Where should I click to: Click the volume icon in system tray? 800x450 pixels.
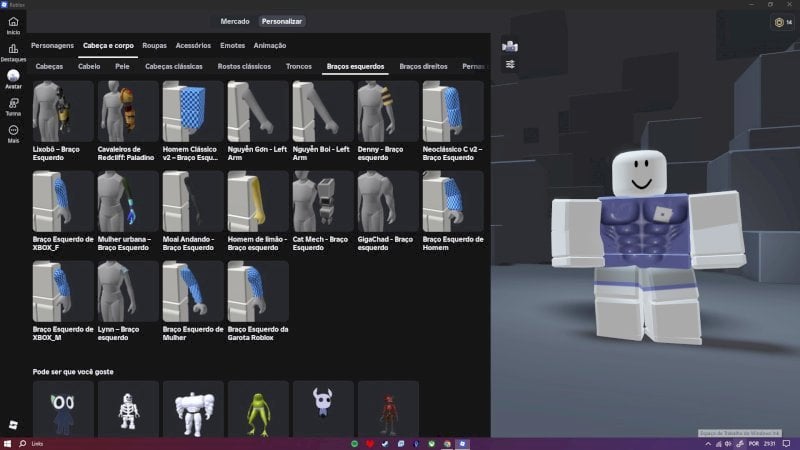point(728,444)
